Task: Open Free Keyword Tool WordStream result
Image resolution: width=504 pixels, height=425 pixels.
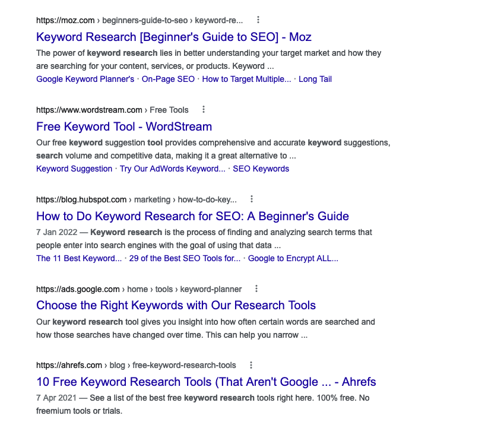Action: 124,126
